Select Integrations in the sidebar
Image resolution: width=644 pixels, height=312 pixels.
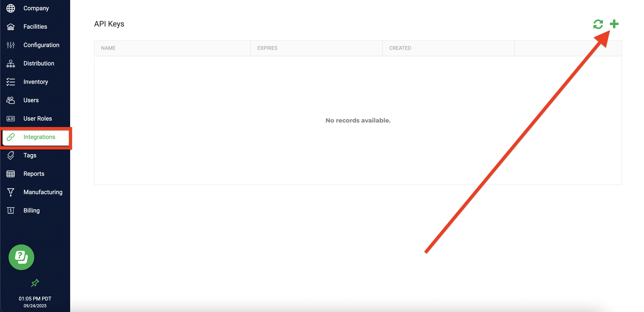coord(39,137)
